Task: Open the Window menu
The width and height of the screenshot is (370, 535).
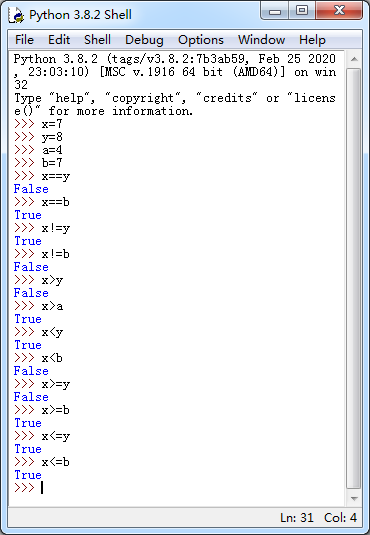Action: pos(261,40)
